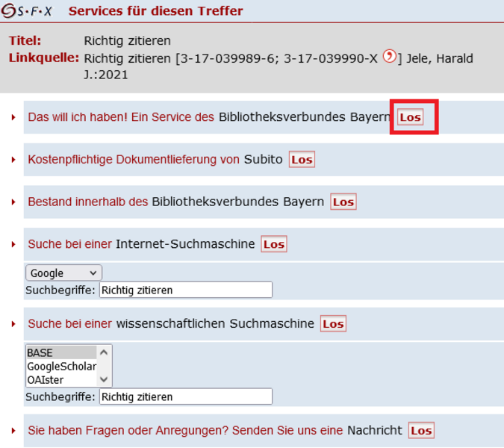Select BASE in the search engine list
The width and height of the screenshot is (504, 448).
click(x=60, y=352)
